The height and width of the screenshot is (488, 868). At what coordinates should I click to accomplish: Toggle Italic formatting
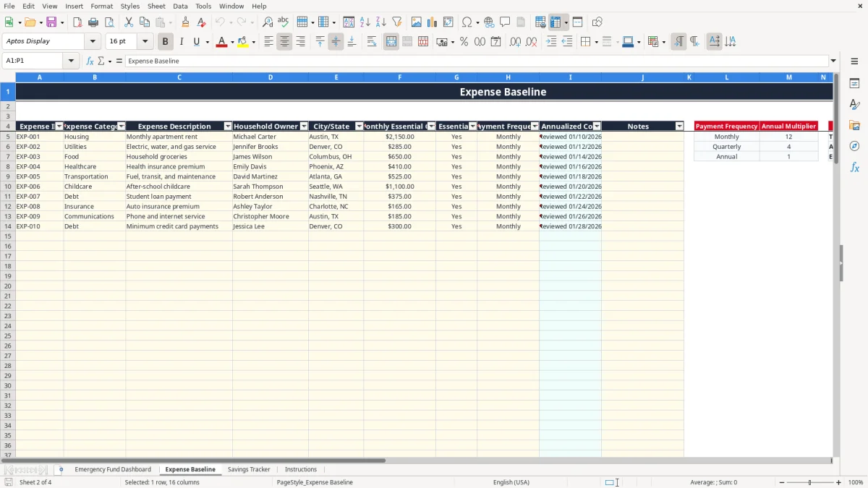coord(182,42)
